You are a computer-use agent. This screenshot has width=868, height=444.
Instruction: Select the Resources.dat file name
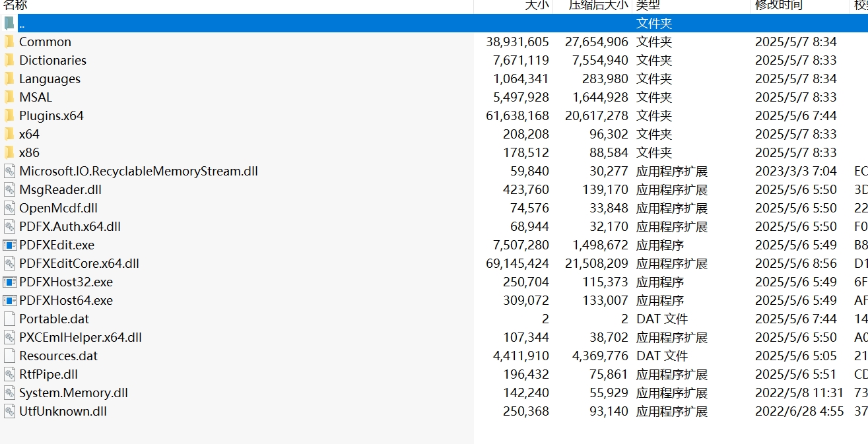(58, 356)
